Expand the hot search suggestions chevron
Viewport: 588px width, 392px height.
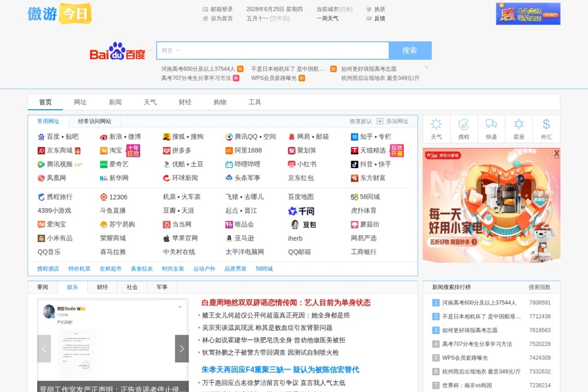427,67
